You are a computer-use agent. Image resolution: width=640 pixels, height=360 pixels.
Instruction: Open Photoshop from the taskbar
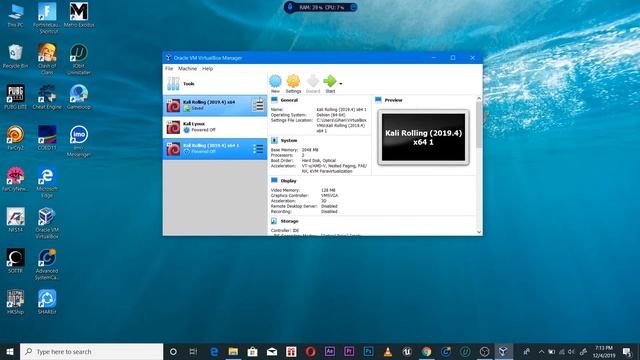click(368, 351)
